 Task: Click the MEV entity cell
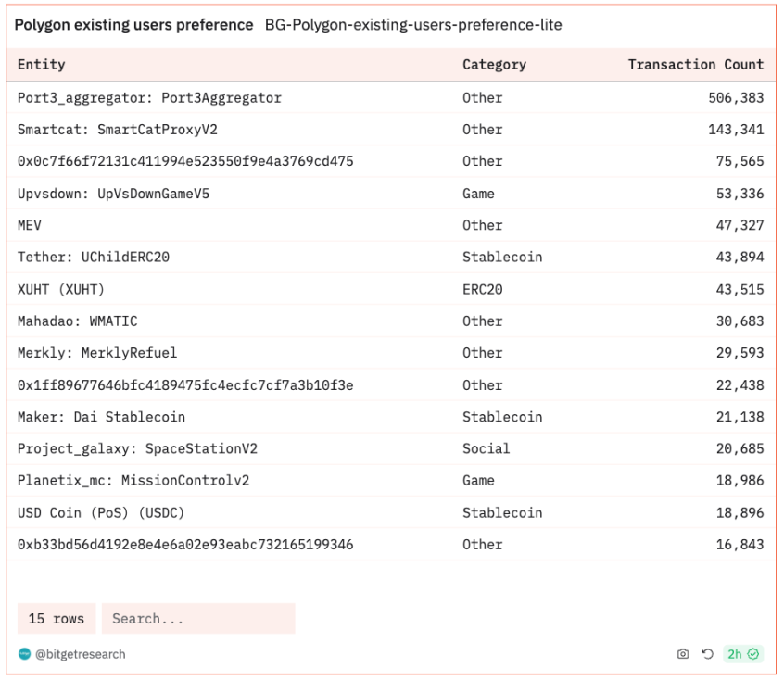click(30, 225)
